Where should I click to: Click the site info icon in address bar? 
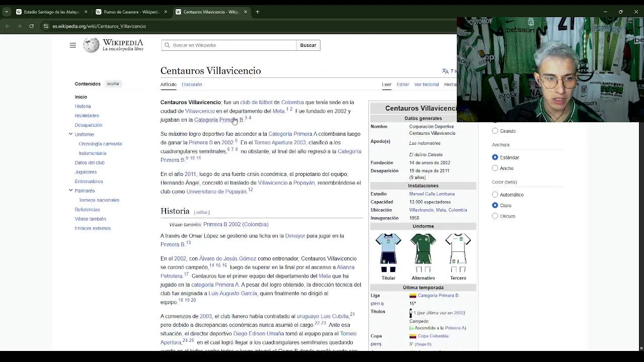coord(46,26)
